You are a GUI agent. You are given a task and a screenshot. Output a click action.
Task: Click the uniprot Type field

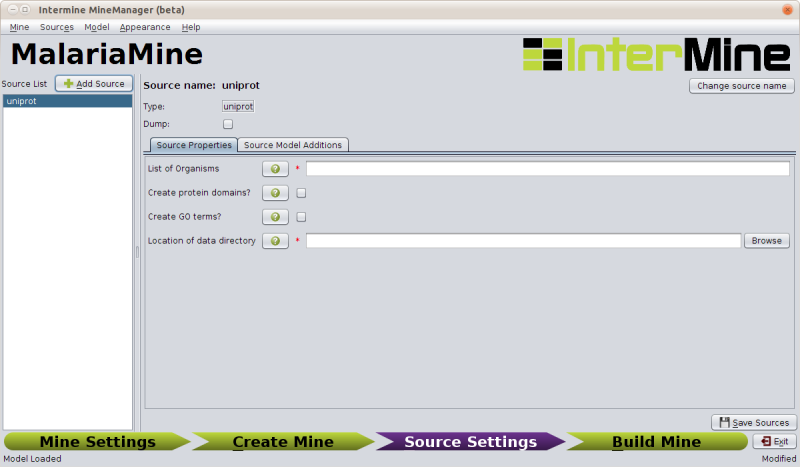pos(238,106)
